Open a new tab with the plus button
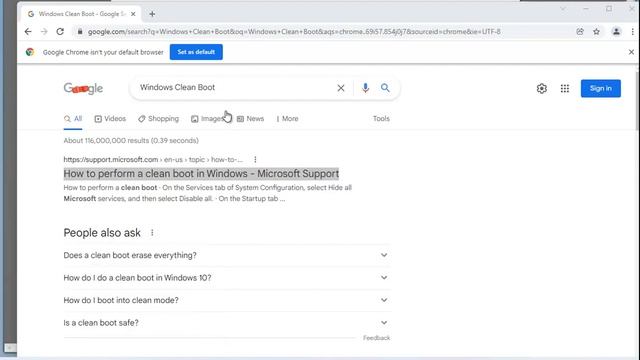Screen dimensions: 640x360 pos(152,14)
